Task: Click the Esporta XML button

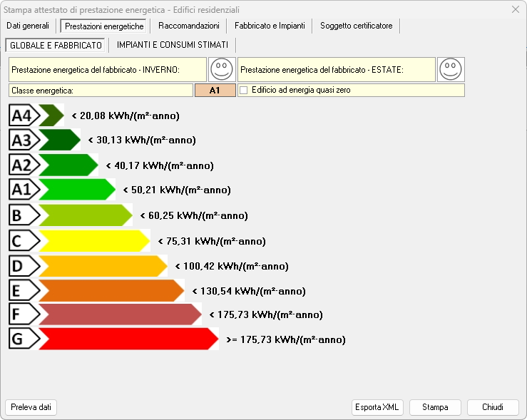Action: coord(377,407)
